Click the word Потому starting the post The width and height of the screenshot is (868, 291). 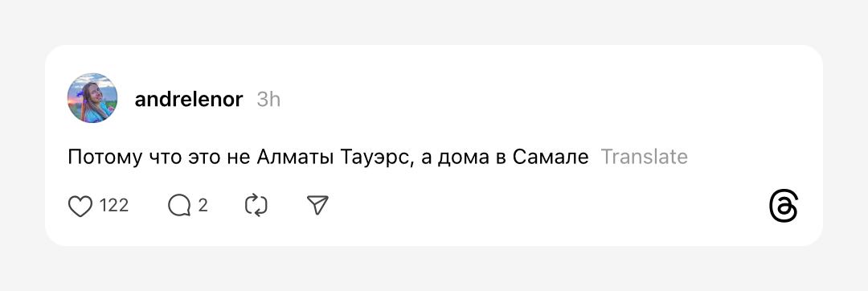(104, 158)
